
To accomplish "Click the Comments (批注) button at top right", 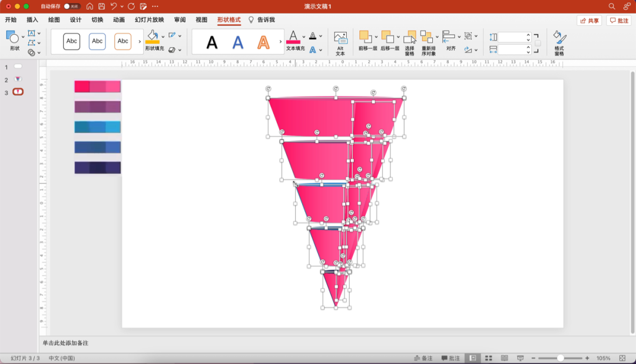I will point(619,20).
